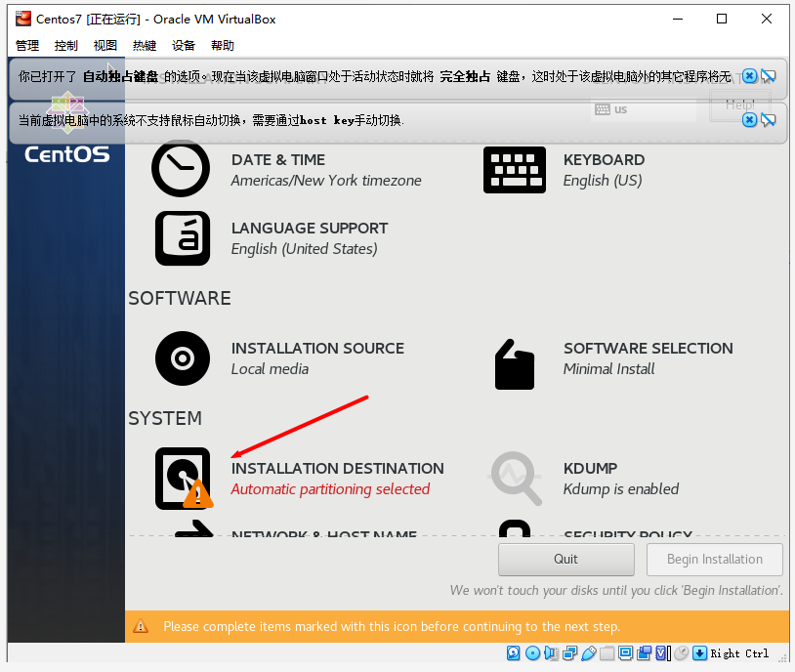Click the optical drive status icon
The image size is (795, 672).
(532, 653)
